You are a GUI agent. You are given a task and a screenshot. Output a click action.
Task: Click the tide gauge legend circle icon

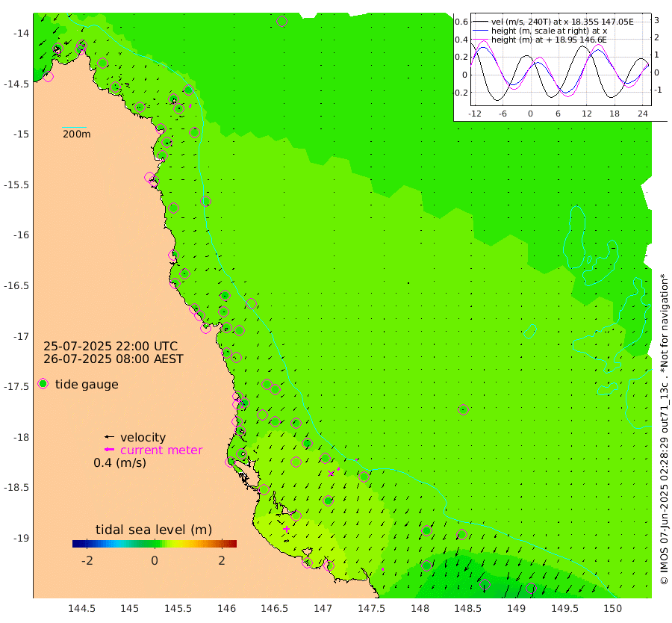tap(43, 384)
